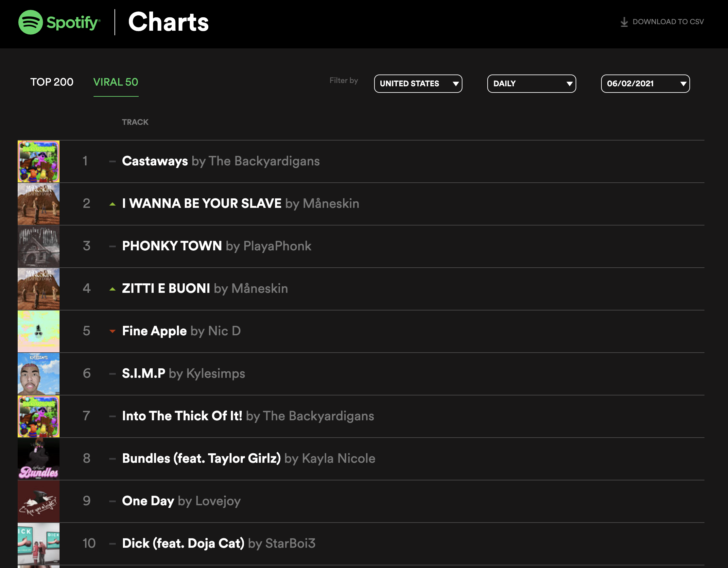Click the Spotify logo icon

coord(31,22)
